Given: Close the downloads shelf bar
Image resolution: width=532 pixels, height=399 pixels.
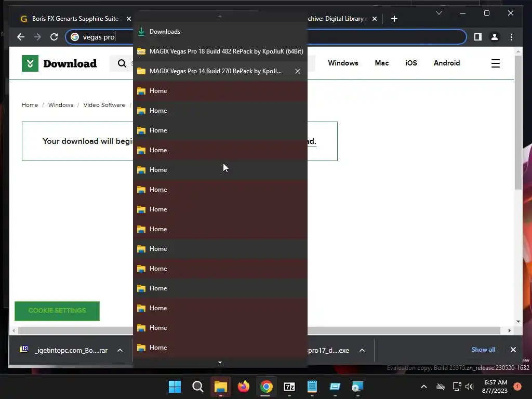Looking at the screenshot, I should (x=513, y=350).
